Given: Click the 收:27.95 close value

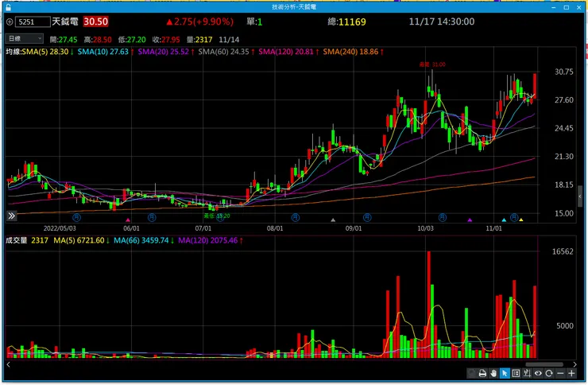Looking at the screenshot, I should (166, 40).
